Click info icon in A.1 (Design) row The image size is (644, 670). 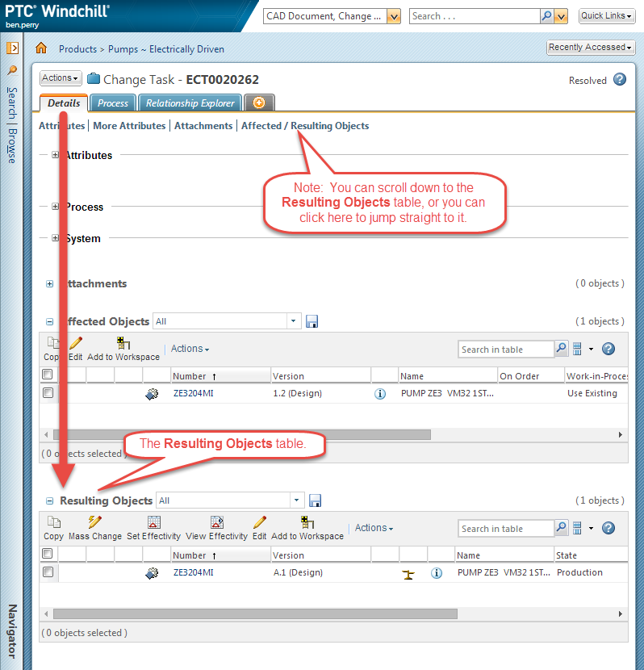pos(437,573)
